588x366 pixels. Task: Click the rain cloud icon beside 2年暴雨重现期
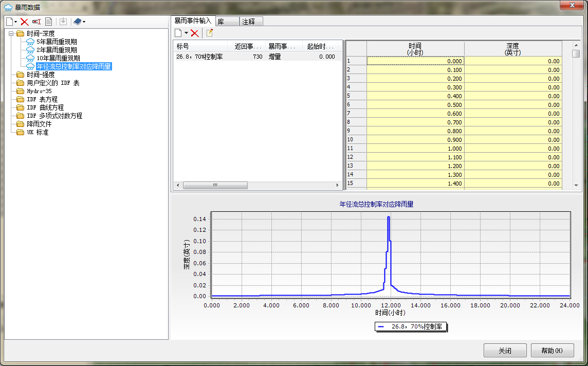(x=30, y=50)
